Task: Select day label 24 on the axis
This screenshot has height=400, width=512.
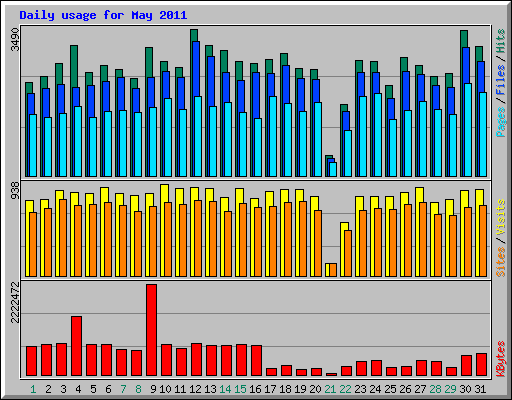Action: coord(375,389)
